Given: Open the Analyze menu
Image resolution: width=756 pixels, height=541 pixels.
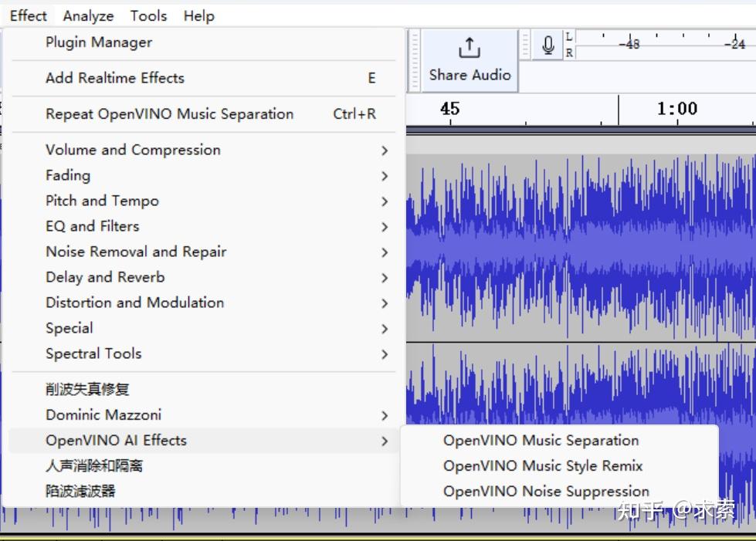Looking at the screenshot, I should [x=88, y=15].
